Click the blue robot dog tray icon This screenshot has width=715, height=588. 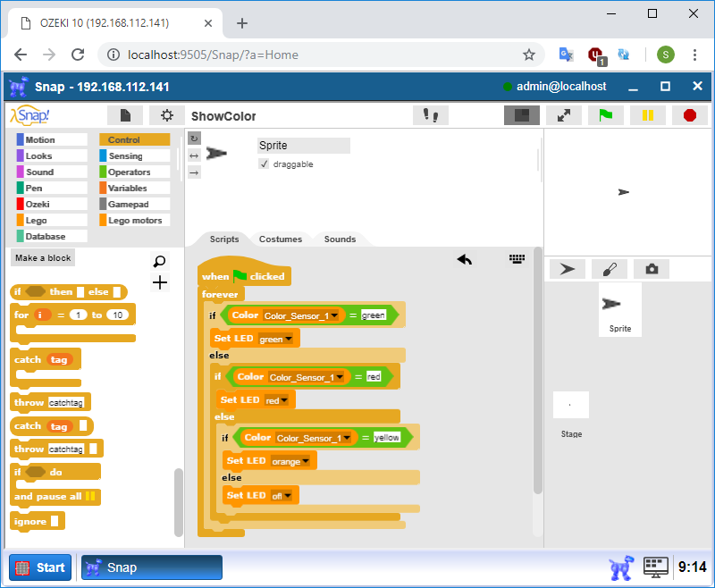click(621, 567)
